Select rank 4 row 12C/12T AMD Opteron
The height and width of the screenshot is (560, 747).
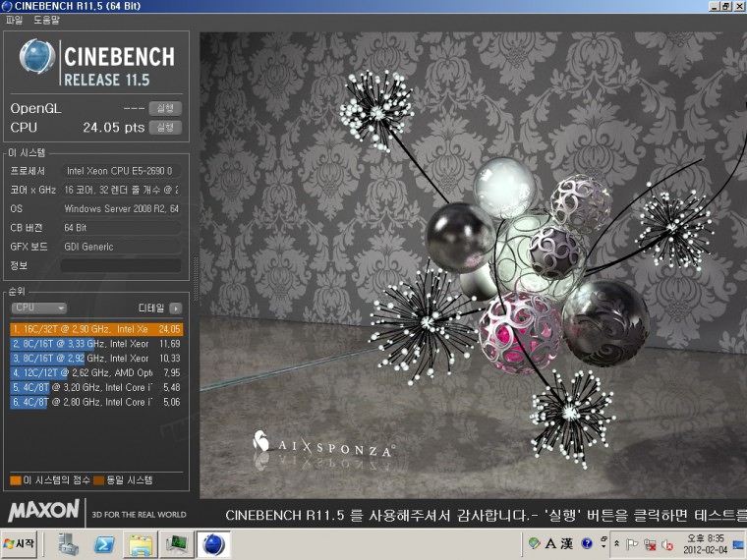pos(96,373)
